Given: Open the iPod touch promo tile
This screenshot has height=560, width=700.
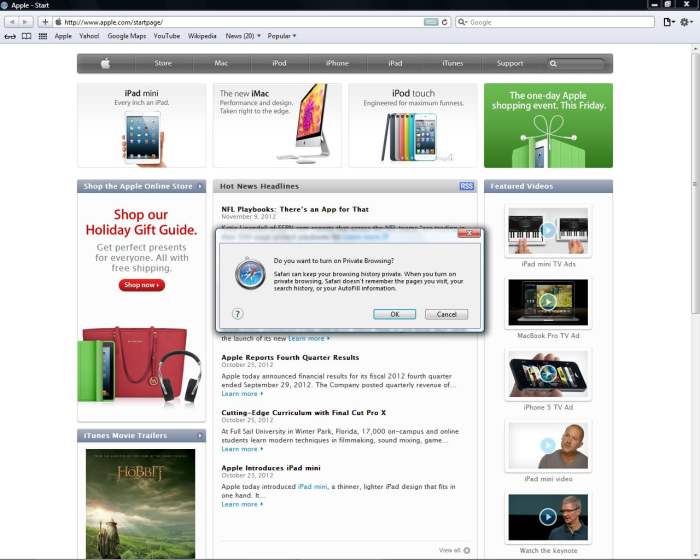Looking at the screenshot, I should (x=413, y=125).
